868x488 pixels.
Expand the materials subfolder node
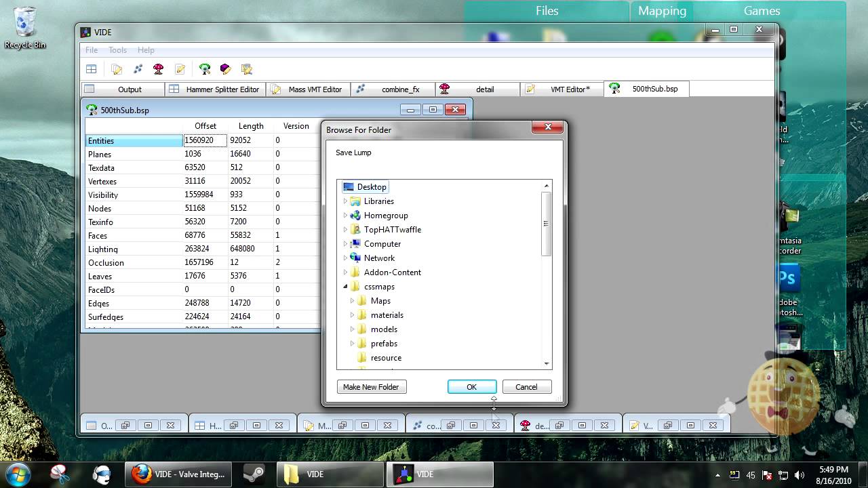[x=352, y=315]
